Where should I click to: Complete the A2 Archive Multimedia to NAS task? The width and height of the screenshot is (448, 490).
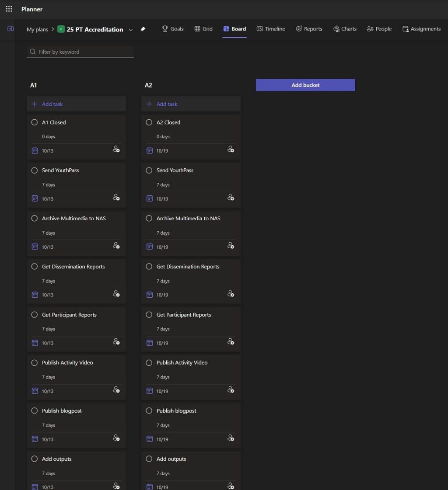pos(149,219)
